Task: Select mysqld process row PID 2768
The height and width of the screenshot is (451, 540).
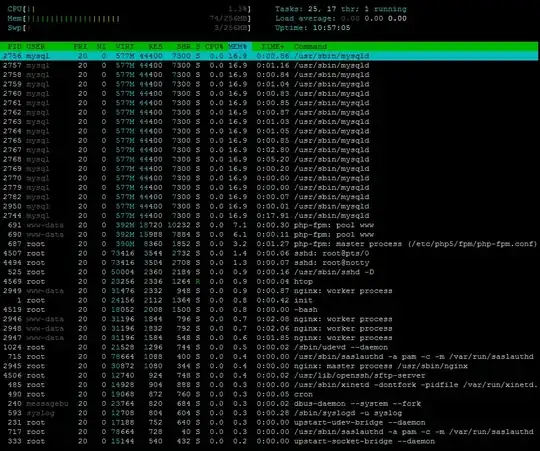Action: tap(269, 159)
